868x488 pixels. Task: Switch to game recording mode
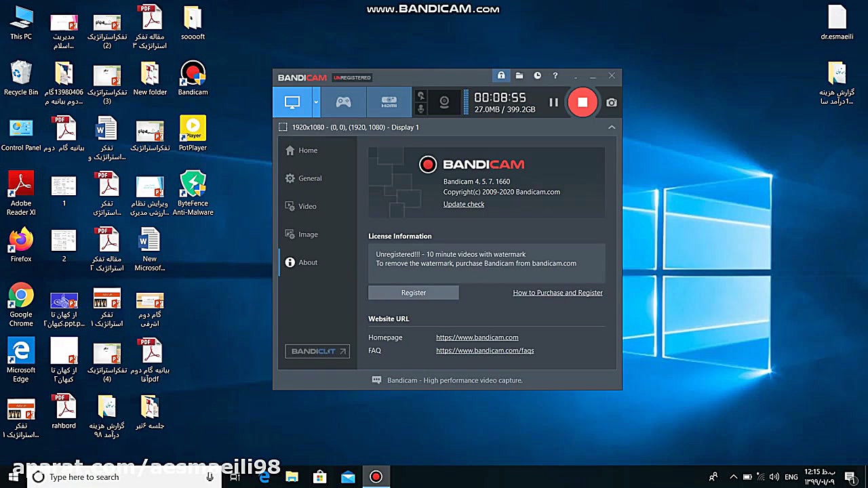(x=344, y=102)
